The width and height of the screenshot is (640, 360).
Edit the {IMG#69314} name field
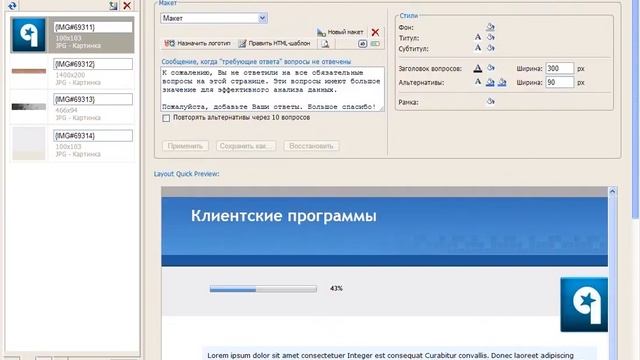(93, 136)
